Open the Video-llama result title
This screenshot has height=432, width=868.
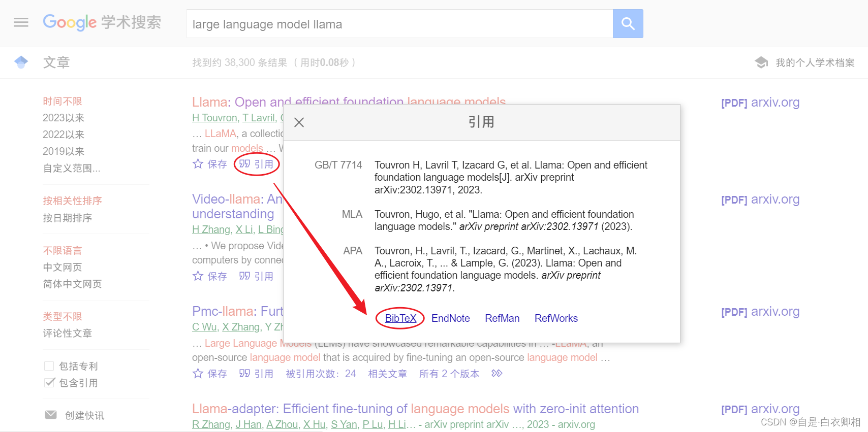[237, 206]
